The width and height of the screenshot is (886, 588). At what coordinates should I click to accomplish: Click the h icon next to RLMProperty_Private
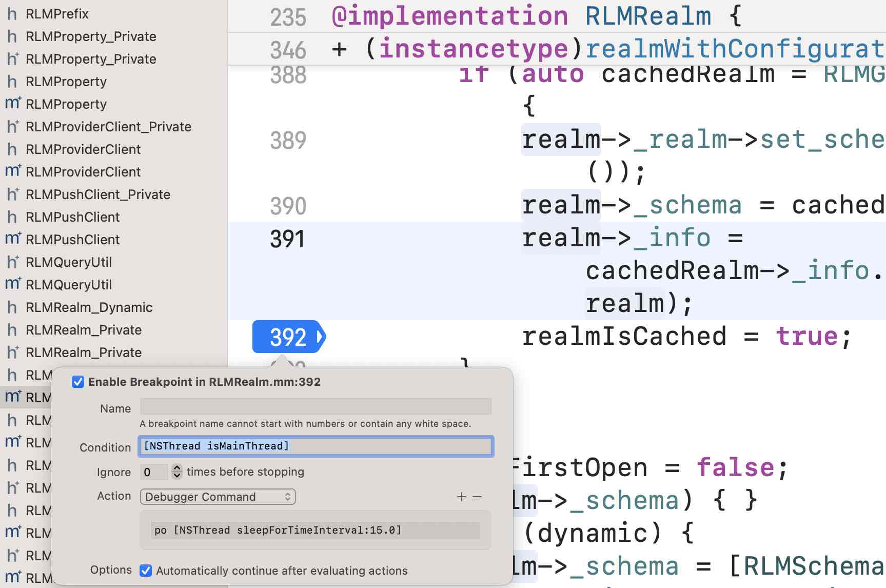coord(12,36)
